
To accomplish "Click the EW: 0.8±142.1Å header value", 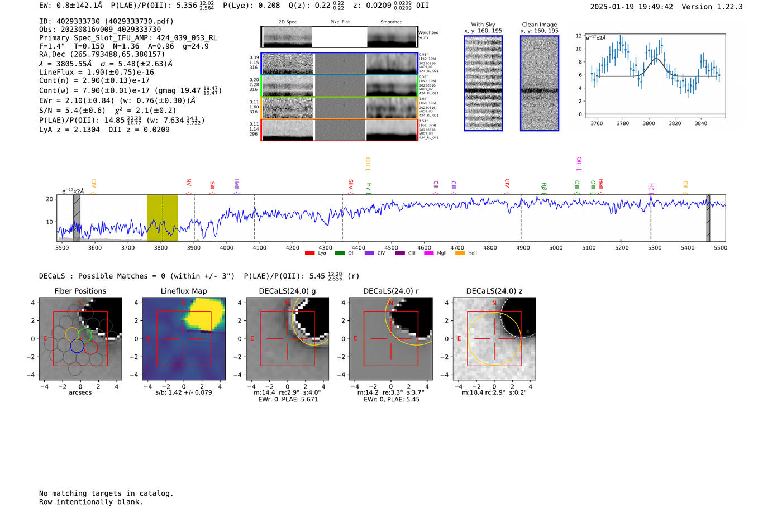I will point(71,6).
